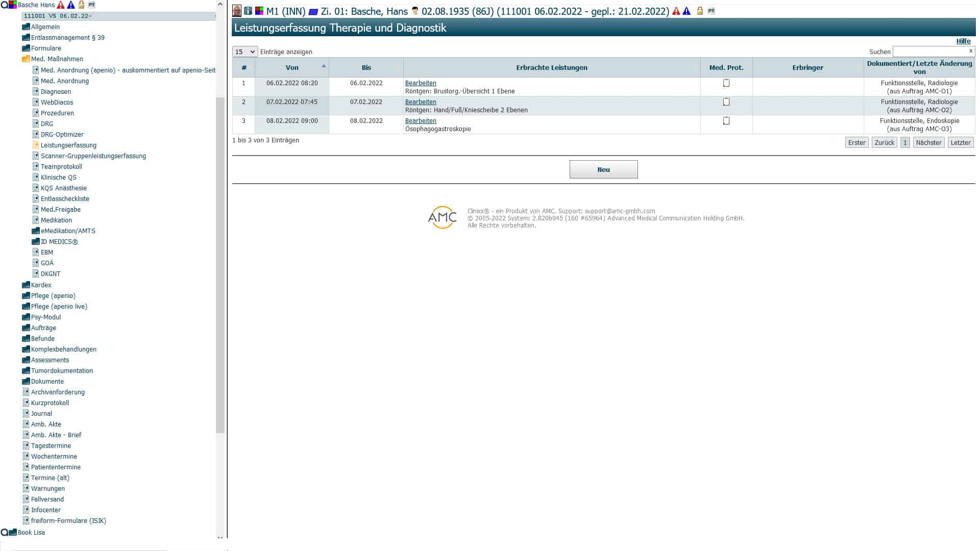Click Bearbeiten link for Ösophagogastroskopie
This screenshot has width=980, height=551.
click(421, 121)
